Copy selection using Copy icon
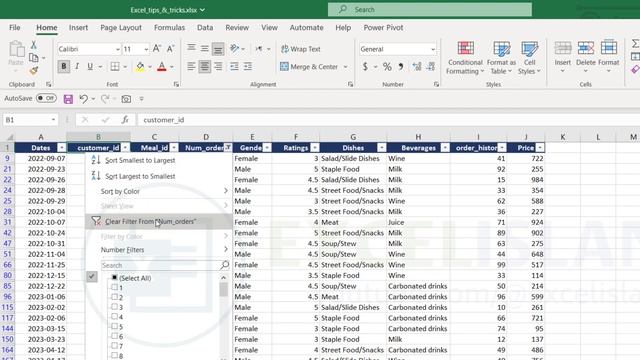 click(x=33, y=58)
